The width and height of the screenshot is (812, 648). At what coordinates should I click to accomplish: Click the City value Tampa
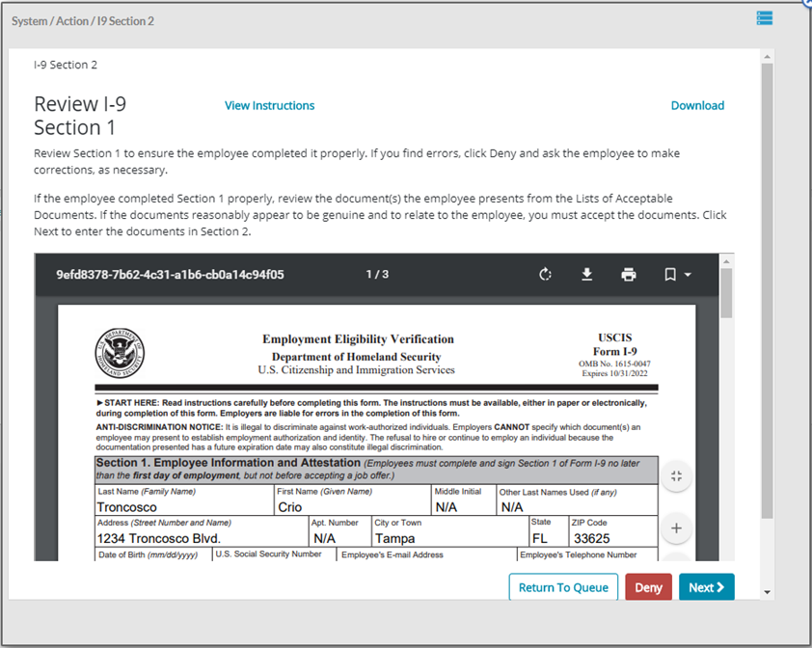395,538
